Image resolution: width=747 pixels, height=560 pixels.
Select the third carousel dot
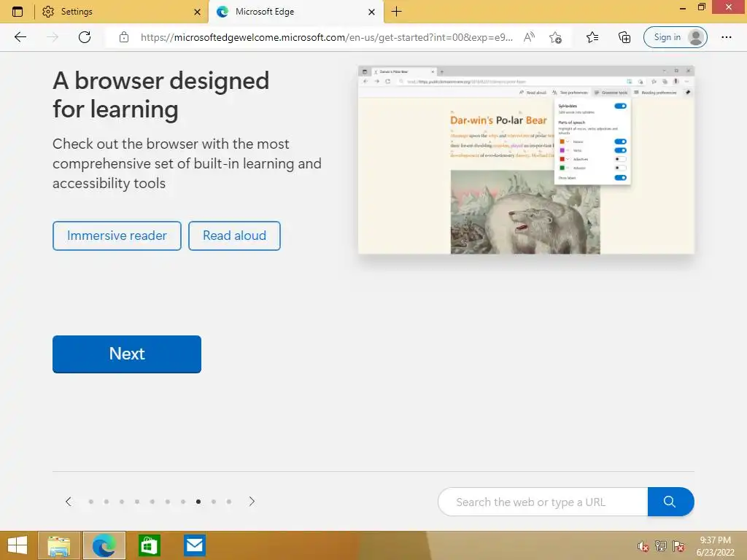tap(122, 502)
